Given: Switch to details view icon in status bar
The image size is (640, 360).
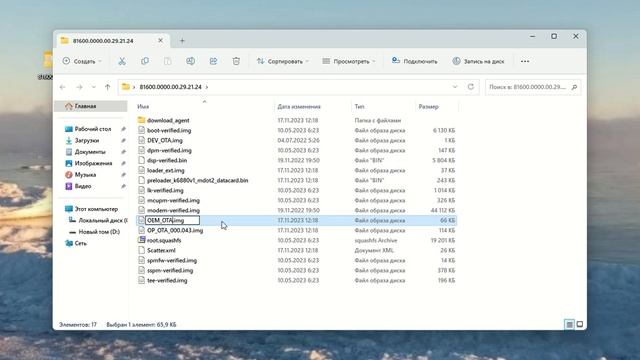Looking at the screenshot, I should point(569,324).
